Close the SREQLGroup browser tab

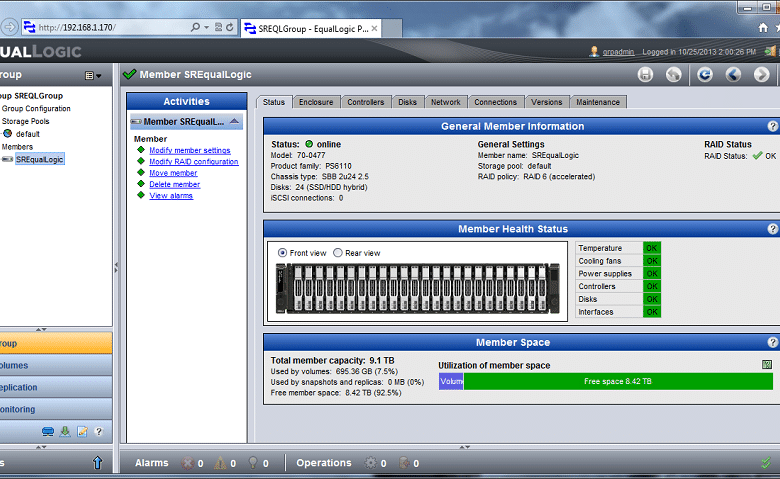point(375,28)
